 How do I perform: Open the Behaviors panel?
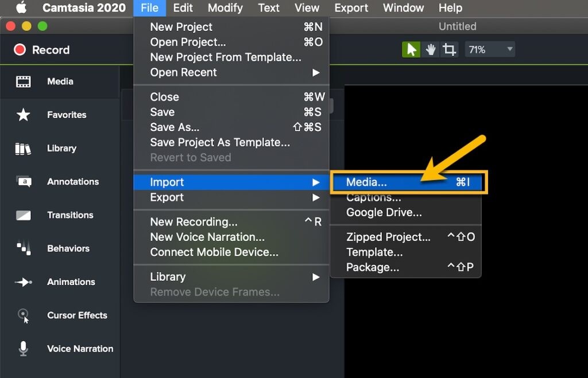pos(23,248)
